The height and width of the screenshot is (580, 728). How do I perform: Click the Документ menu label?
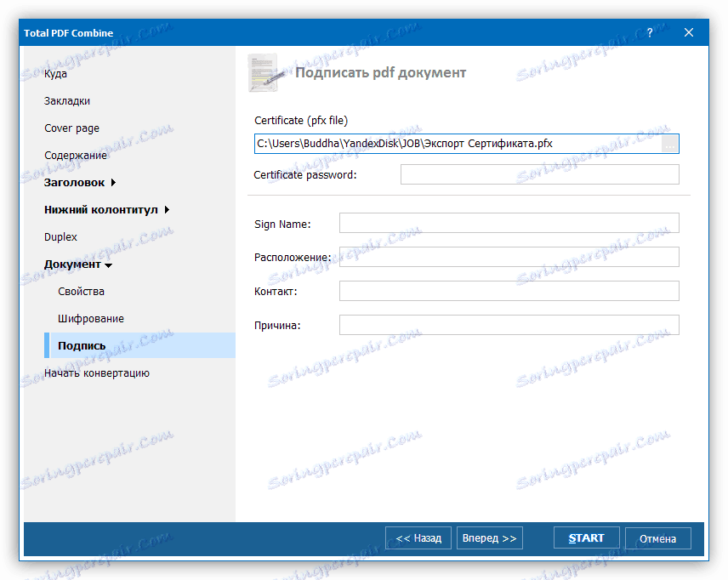coord(72,264)
